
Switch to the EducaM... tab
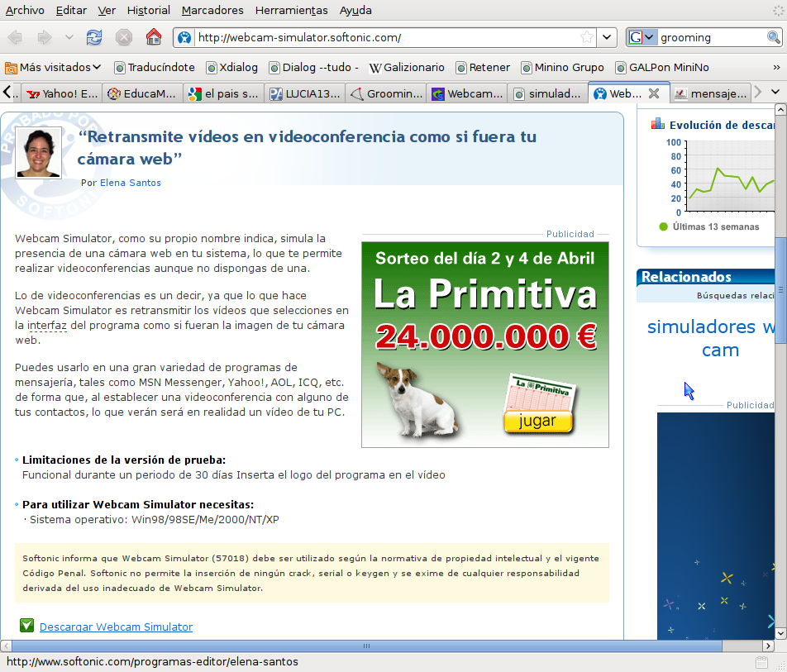(x=142, y=93)
